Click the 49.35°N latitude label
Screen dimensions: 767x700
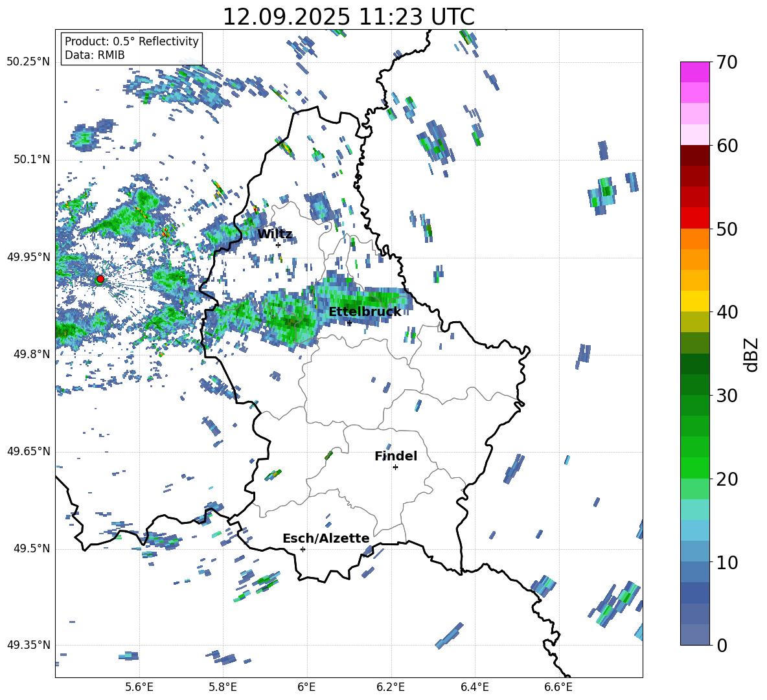[29, 645]
